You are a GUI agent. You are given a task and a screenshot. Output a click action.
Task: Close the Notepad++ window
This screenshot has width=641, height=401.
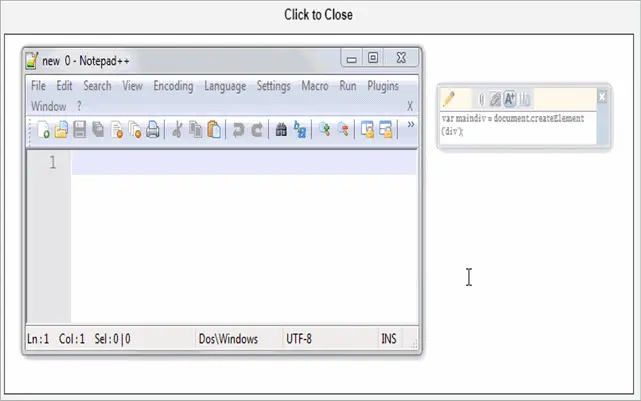tap(401, 58)
